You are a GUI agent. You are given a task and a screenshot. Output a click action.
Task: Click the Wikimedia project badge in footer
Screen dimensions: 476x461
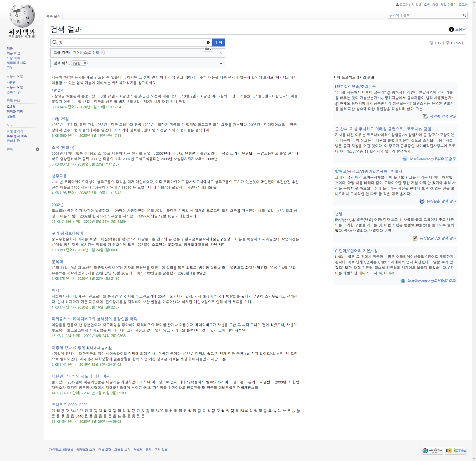click(x=432, y=450)
